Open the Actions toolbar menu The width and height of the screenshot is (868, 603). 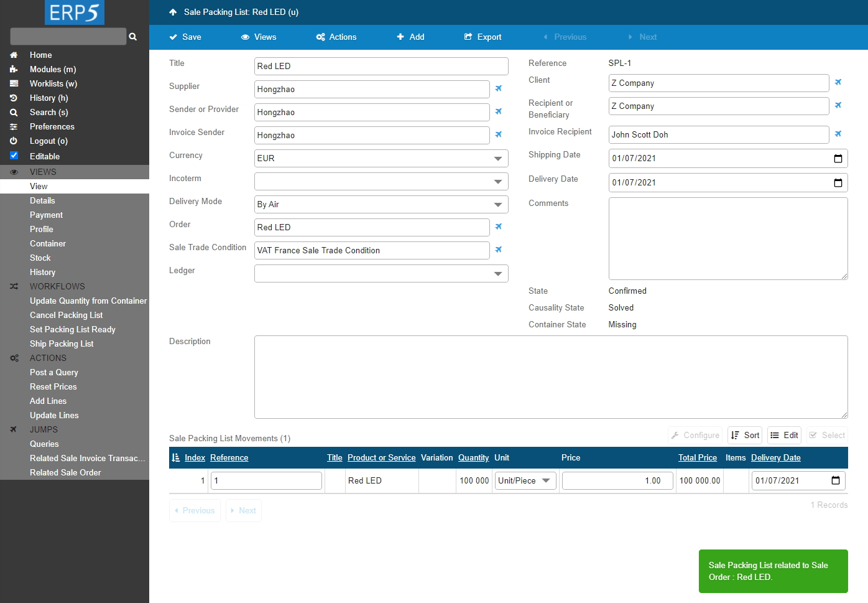[336, 37]
